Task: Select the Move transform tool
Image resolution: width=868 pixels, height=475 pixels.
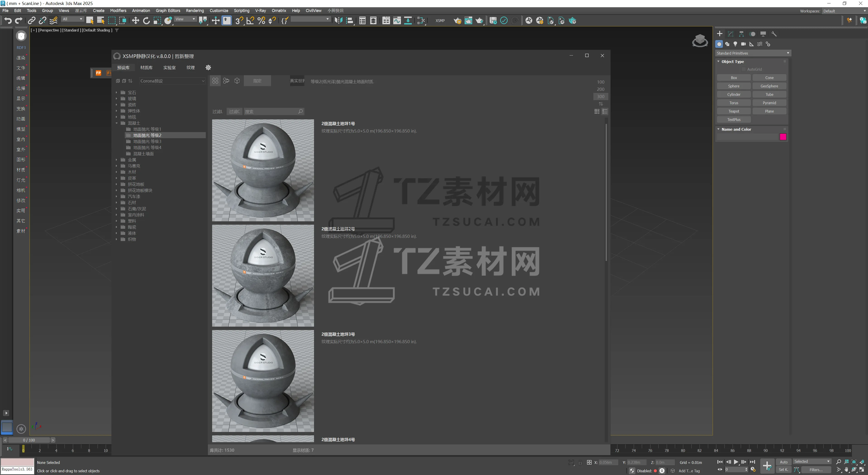Action: pos(135,21)
